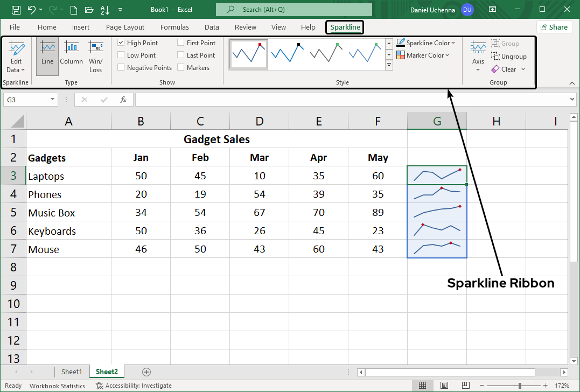Switch to Page Layout view in status bar
The width and height of the screenshot is (580, 392).
[x=444, y=386]
